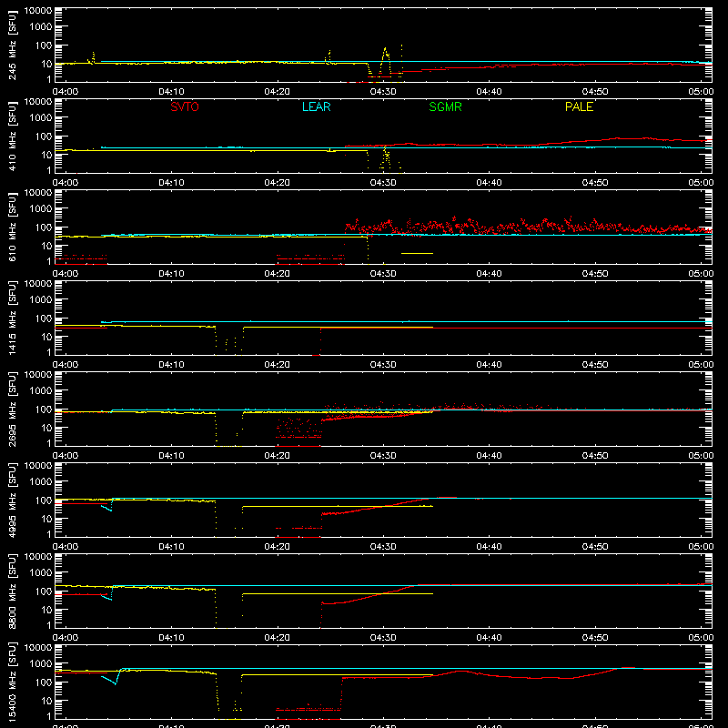Click the 04:40 tick under the 610 MHz plot

click(x=489, y=274)
